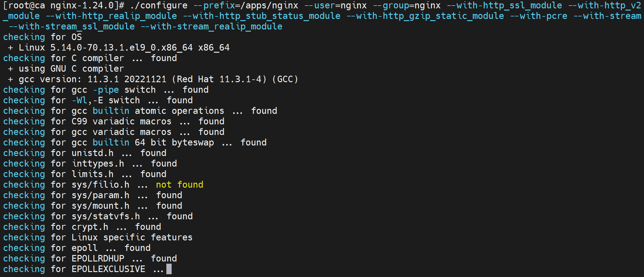Click the crypt.h header name
Viewport: 644px width, 277px height.
90,227
